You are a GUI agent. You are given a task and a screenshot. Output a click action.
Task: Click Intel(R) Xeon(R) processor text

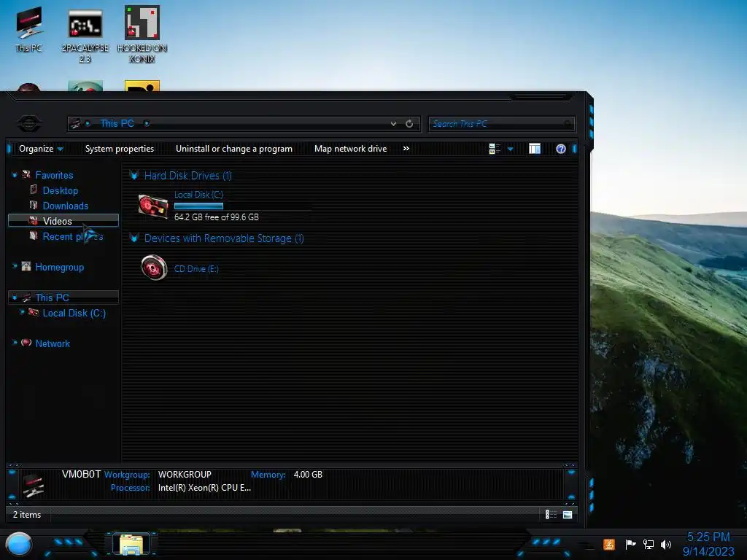[x=204, y=488]
